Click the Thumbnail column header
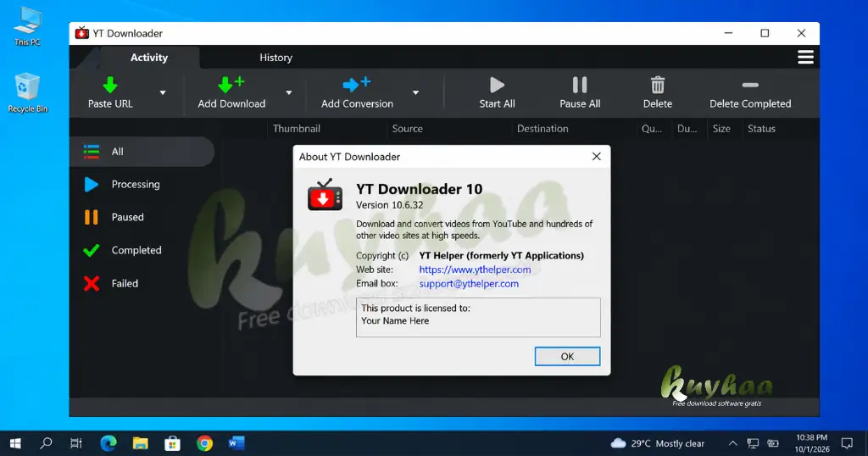868x456 pixels. (296, 128)
